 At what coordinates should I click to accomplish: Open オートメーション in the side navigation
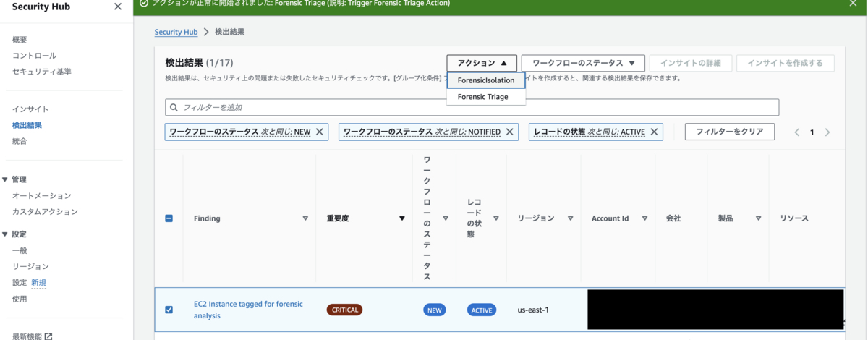click(42, 196)
